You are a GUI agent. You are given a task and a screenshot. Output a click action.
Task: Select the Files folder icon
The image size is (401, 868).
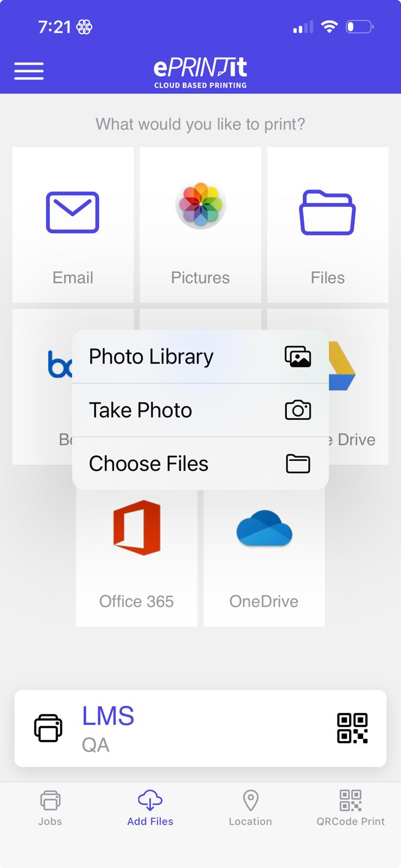327,213
